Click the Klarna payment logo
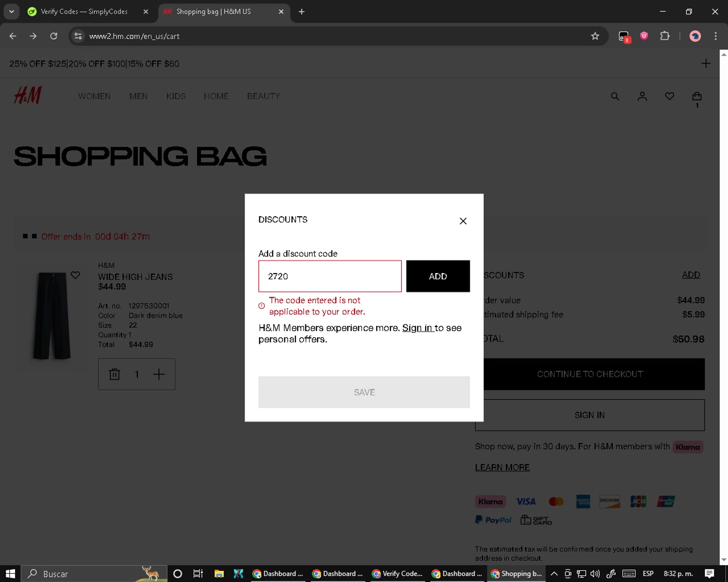728x582 pixels. pos(491,501)
